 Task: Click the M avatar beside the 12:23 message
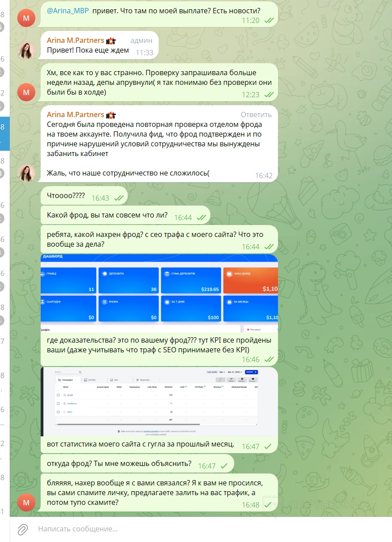[x=26, y=92]
